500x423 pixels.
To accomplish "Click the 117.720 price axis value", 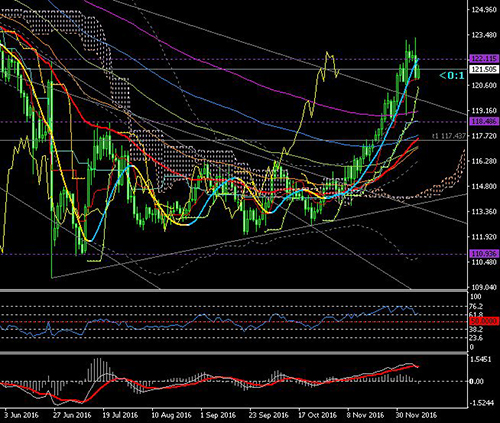I will pos(484,136).
